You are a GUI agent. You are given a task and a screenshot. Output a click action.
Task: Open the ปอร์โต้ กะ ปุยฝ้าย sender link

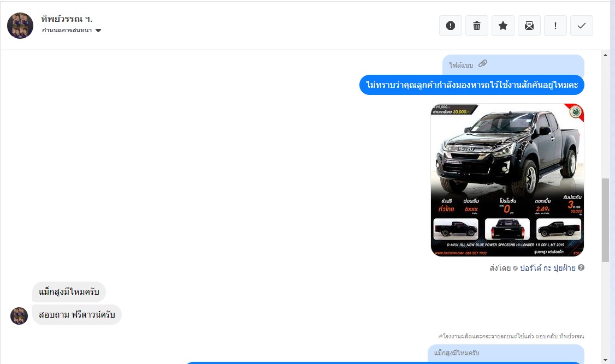[x=547, y=268]
